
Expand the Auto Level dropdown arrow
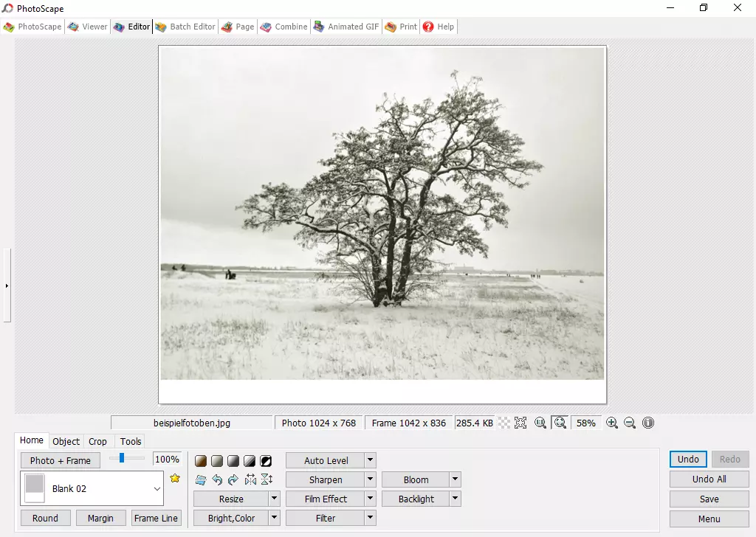click(371, 460)
